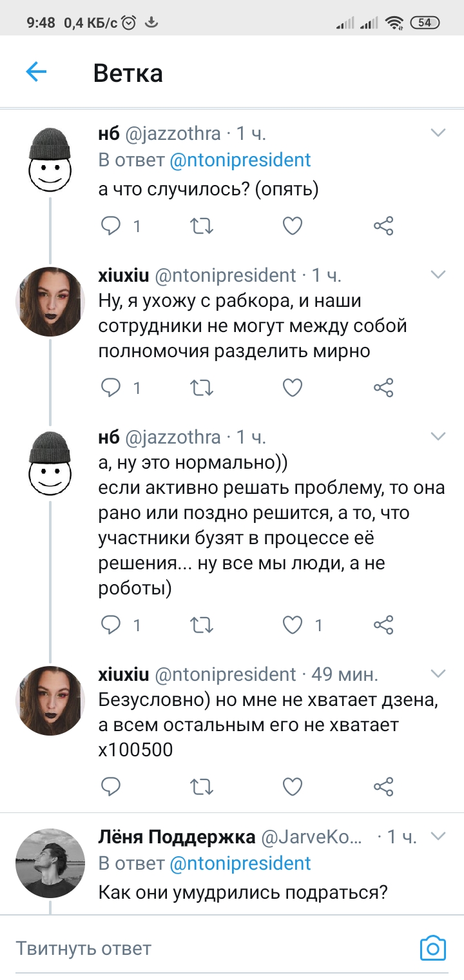The width and height of the screenshot is (464, 980).
Task: Open camera icon in reply bar
Action: click(432, 948)
